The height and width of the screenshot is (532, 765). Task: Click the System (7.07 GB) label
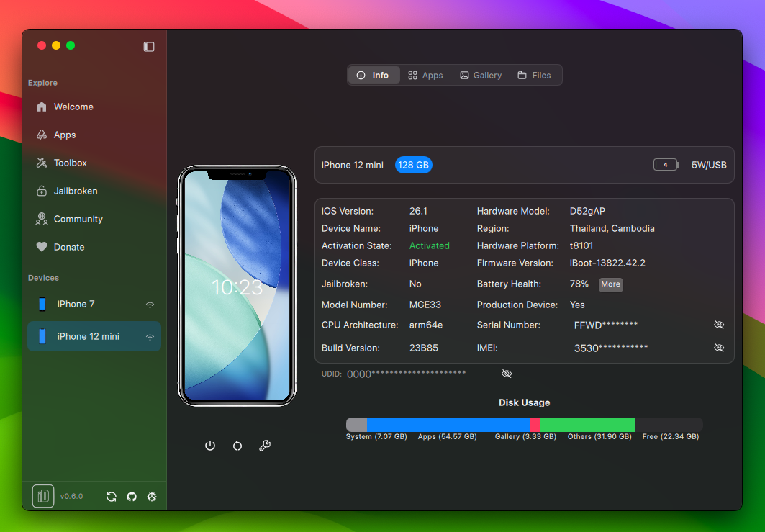[x=376, y=437]
